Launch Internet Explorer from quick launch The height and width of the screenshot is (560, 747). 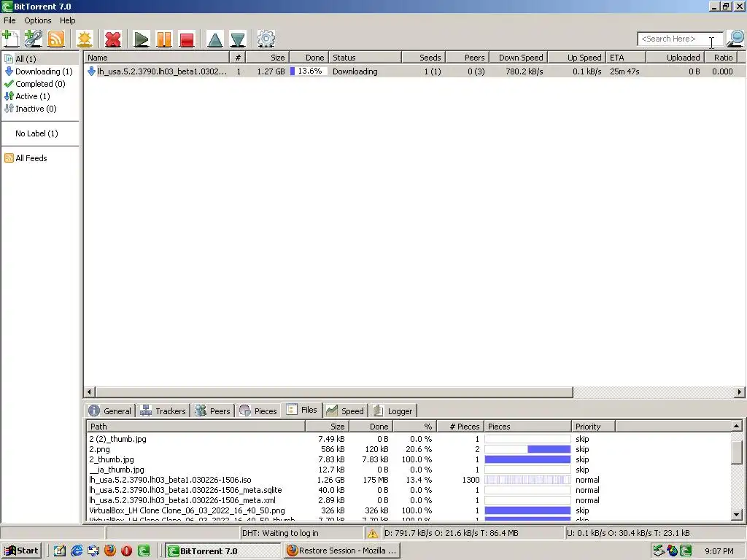click(76, 551)
